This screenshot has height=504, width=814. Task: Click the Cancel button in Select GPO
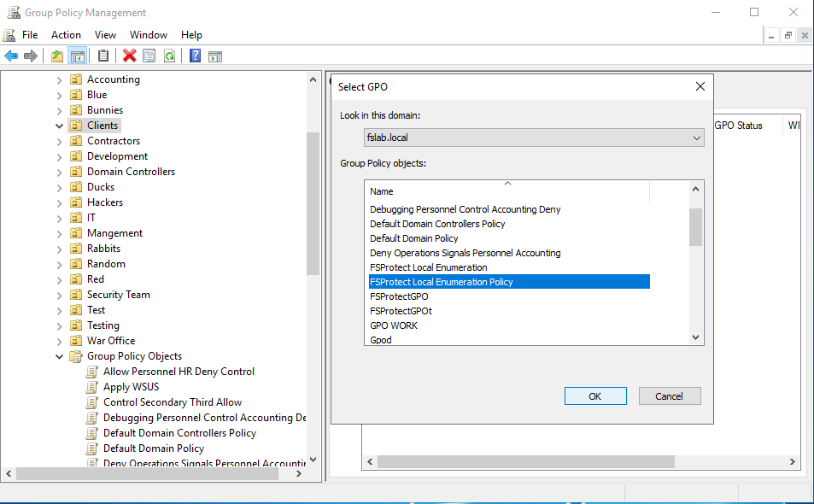click(669, 396)
